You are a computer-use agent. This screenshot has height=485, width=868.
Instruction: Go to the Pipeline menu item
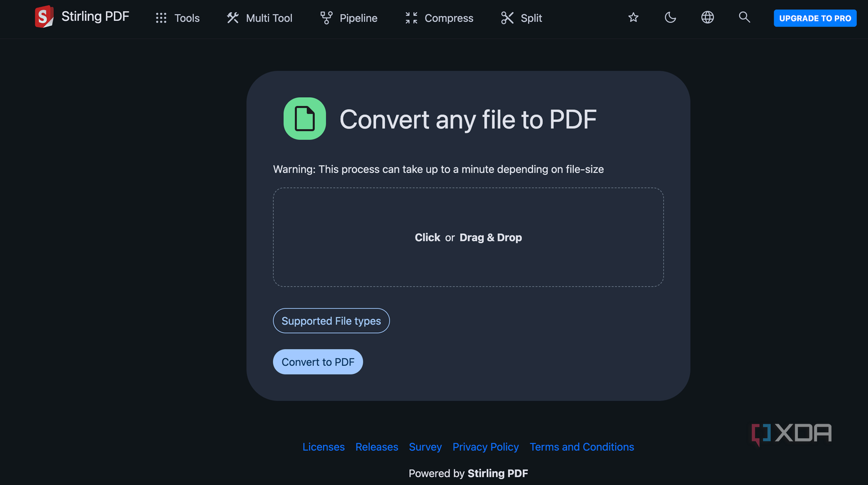point(349,18)
